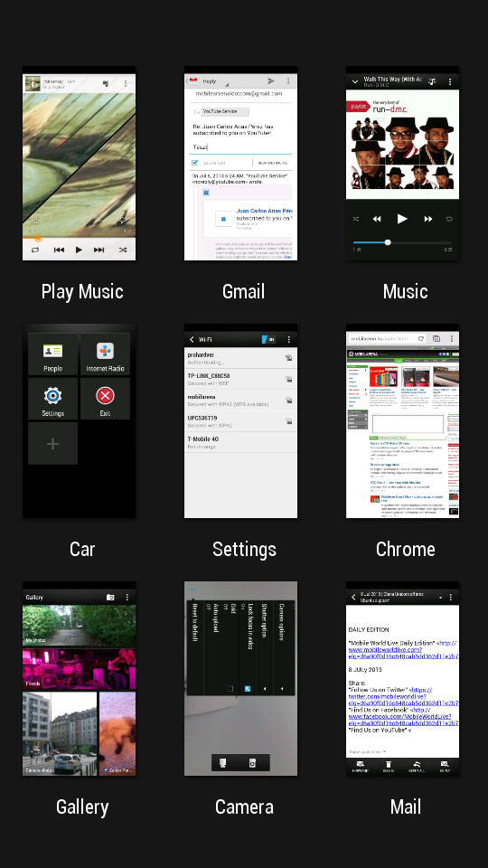Click the overflow menu in Play Music preview
488x868 pixels.
coord(126,83)
